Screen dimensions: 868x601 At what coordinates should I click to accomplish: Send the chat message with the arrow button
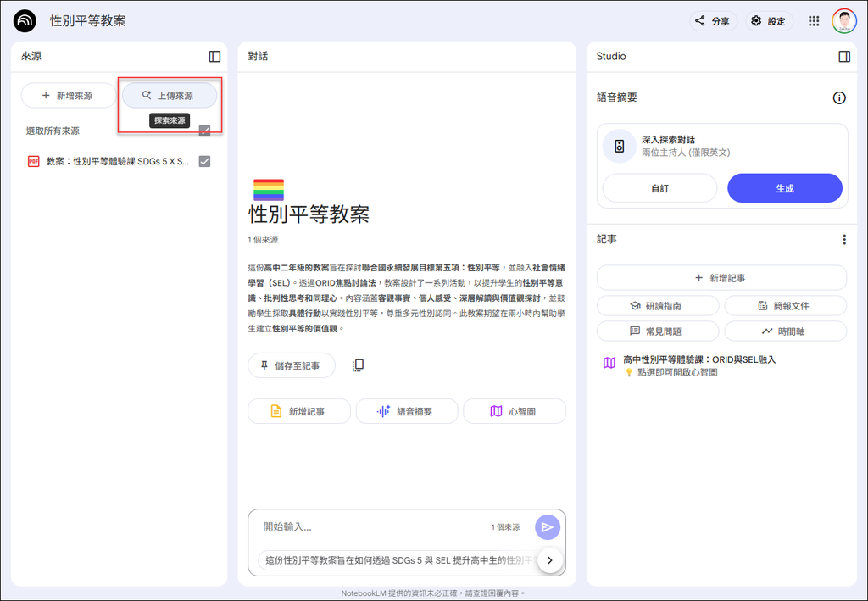click(x=548, y=527)
